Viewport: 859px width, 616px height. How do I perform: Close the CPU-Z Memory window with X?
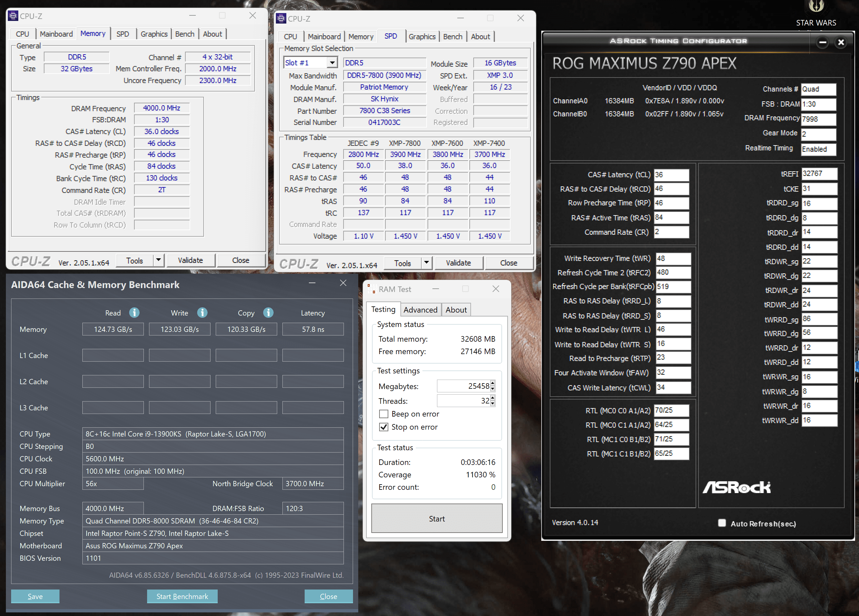pyautogui.click(x=253, y=16)
